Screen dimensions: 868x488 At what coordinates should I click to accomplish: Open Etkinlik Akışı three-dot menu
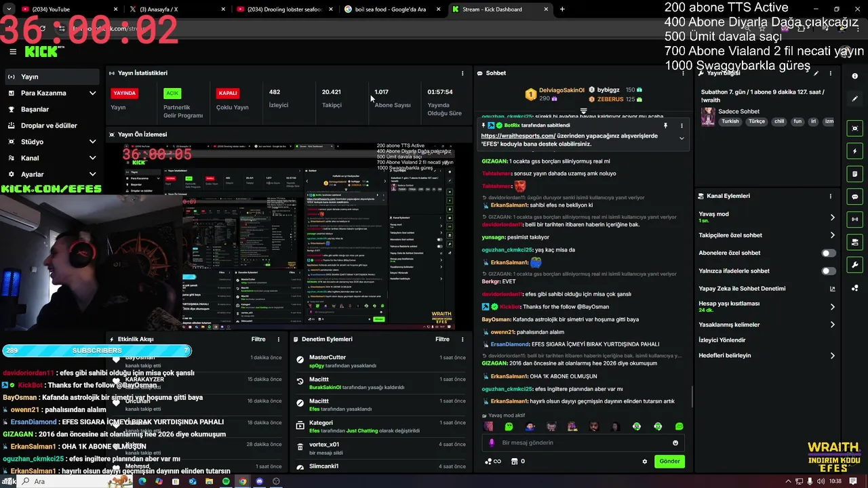click(278, 340)
